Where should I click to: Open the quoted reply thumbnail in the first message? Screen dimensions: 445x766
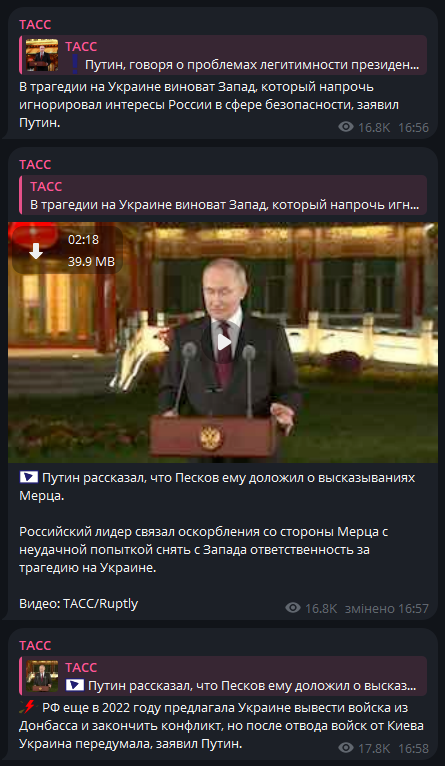42,55
